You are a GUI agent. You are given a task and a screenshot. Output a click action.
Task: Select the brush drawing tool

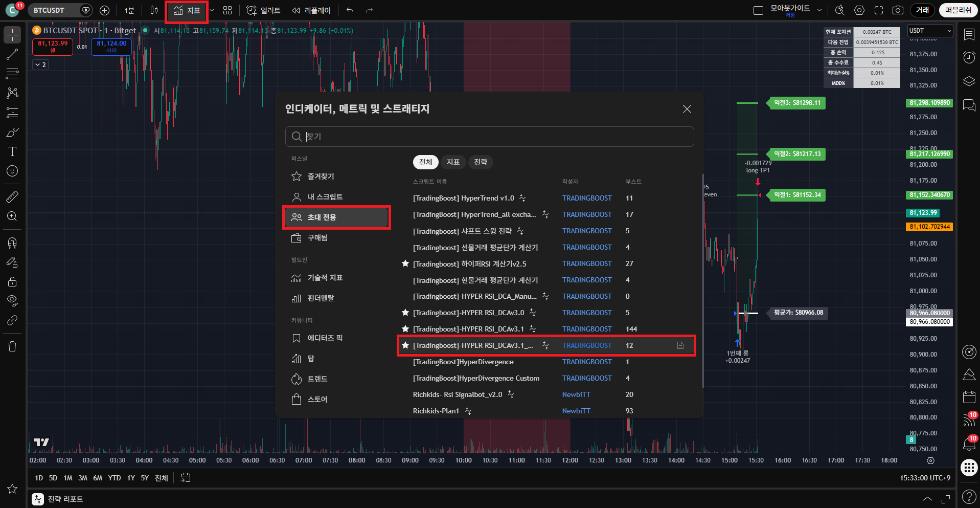(x=12, y=132)
